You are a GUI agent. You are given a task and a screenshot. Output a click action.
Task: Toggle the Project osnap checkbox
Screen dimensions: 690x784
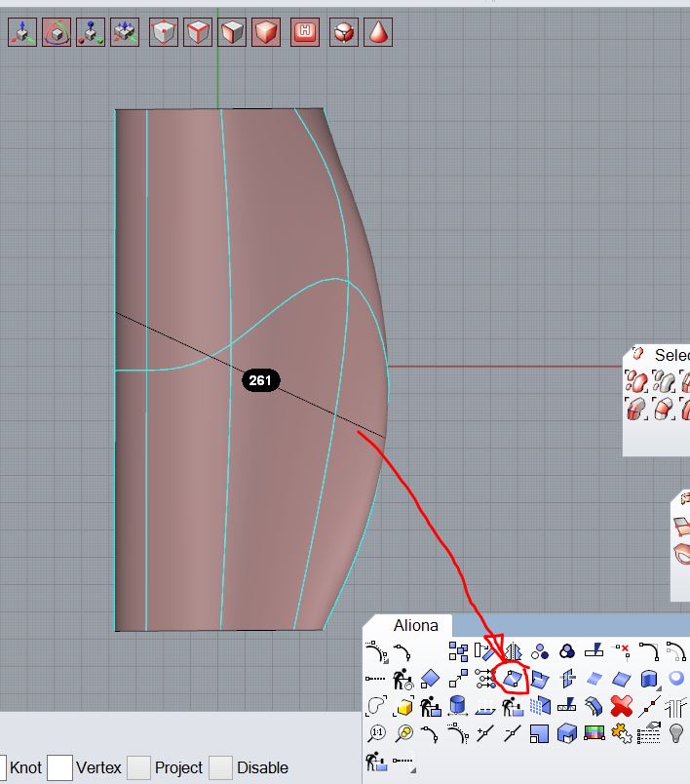[138, 767]
